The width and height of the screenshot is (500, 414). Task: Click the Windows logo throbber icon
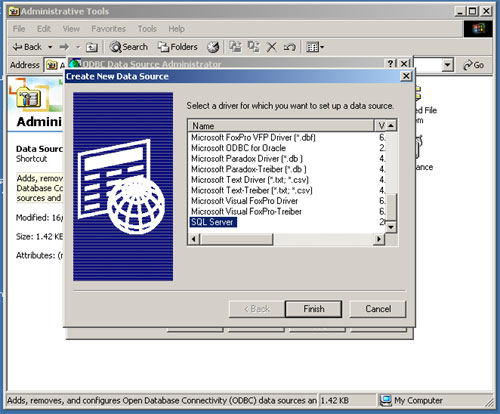pos(478,29)
